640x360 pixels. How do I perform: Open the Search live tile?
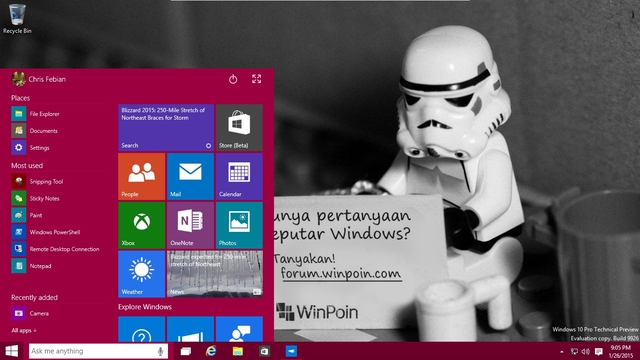click(x=166, y=128)
